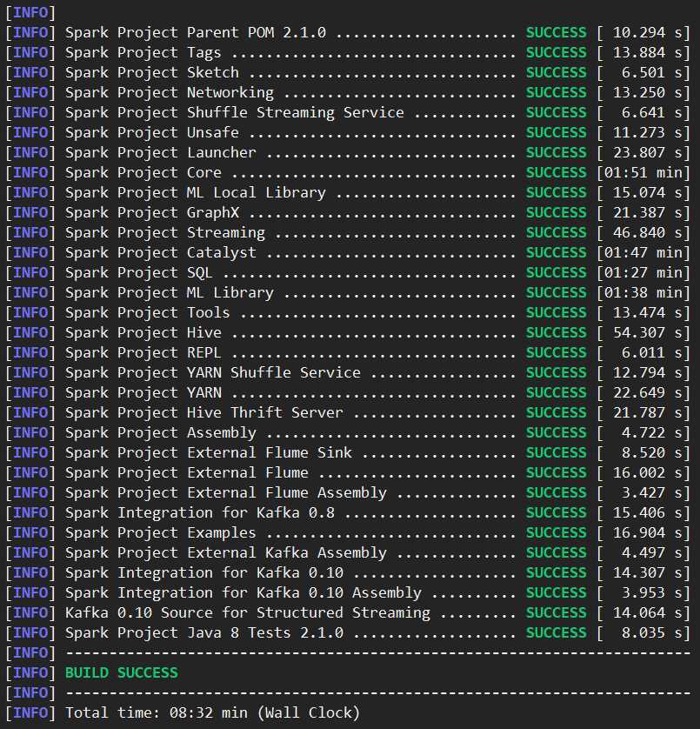Select the '01:47 min' Catalyst duration
Screen dimensions: 700x729
[643, 253]
